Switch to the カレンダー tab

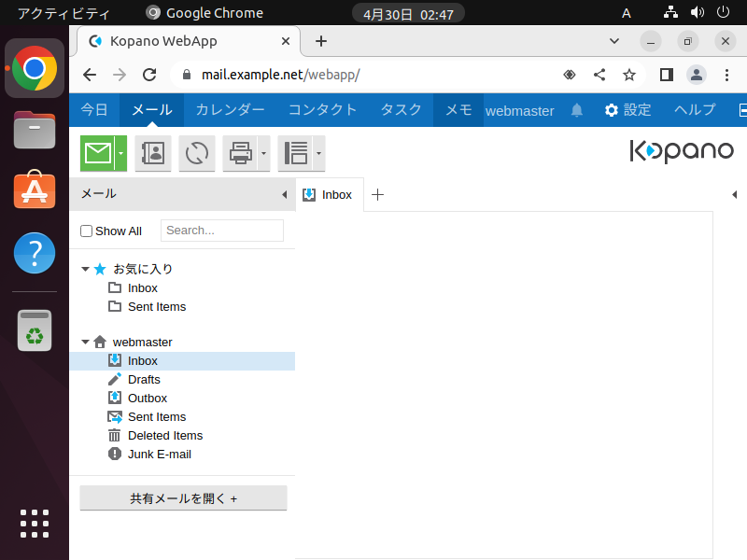[230, 110]
